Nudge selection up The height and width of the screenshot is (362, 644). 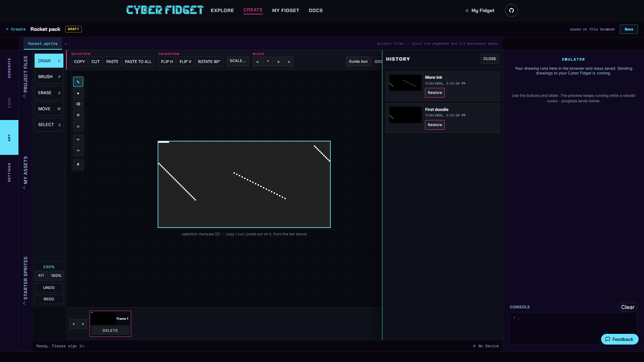click(268, 62)
